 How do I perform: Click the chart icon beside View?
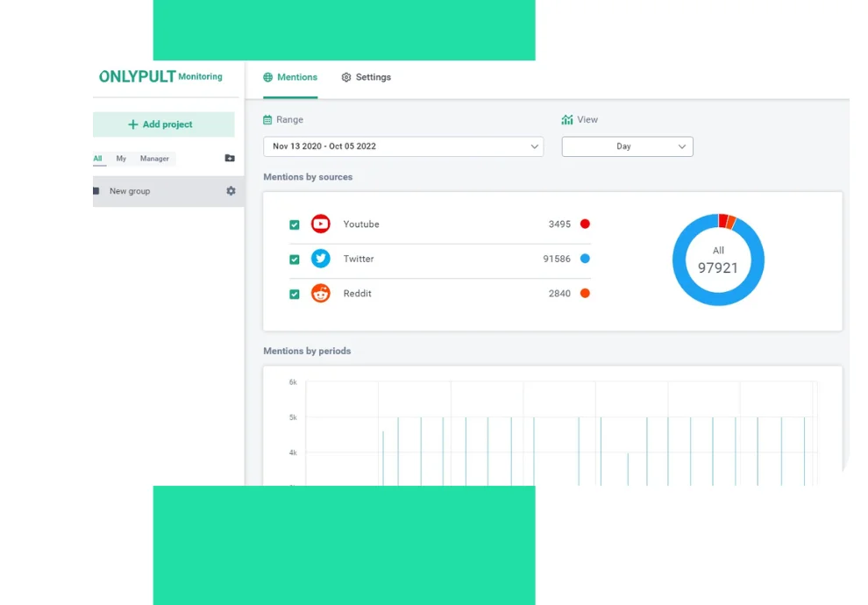click(568, 119)
